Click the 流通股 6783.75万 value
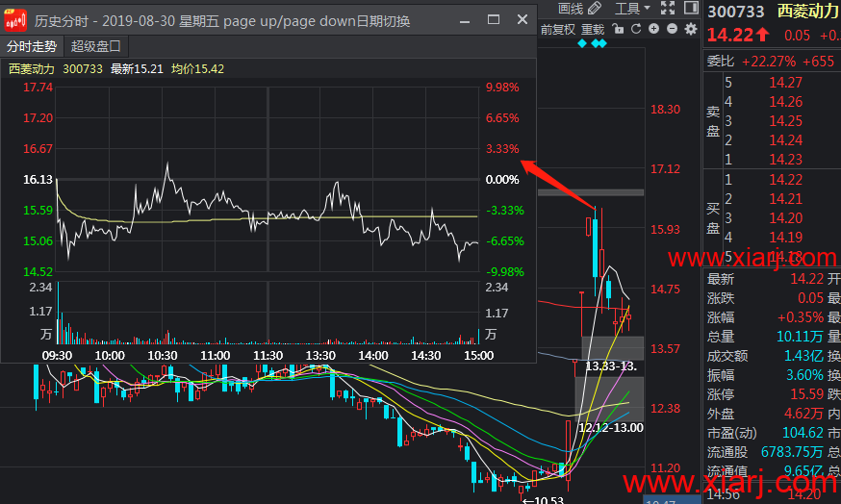This screenshot has height=504, width=841. click(792, 452)
